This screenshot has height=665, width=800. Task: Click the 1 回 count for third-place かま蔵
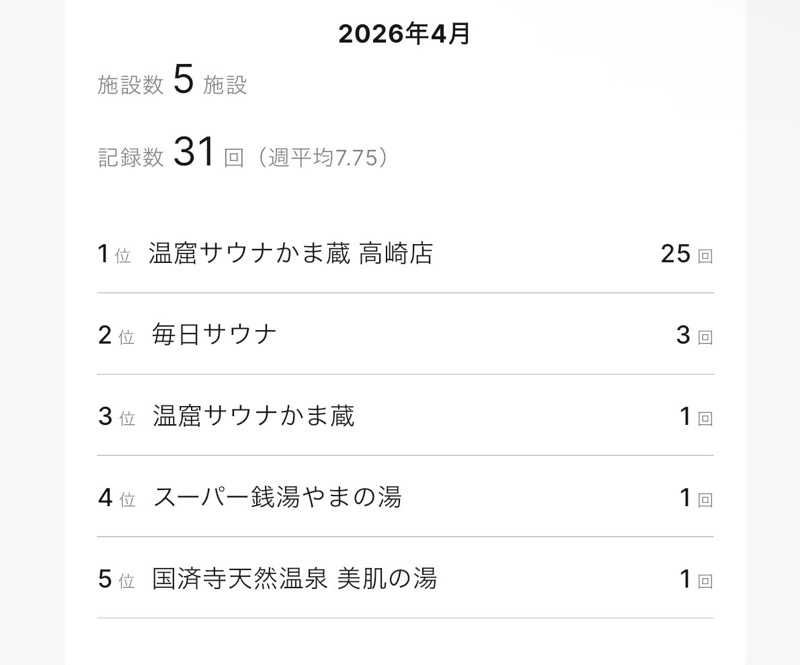pos(696,416)
